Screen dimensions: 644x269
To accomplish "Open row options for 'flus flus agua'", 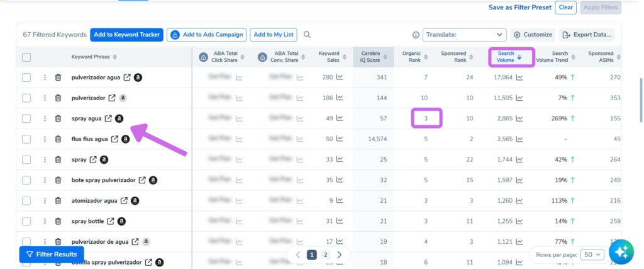I will [45, 139].
